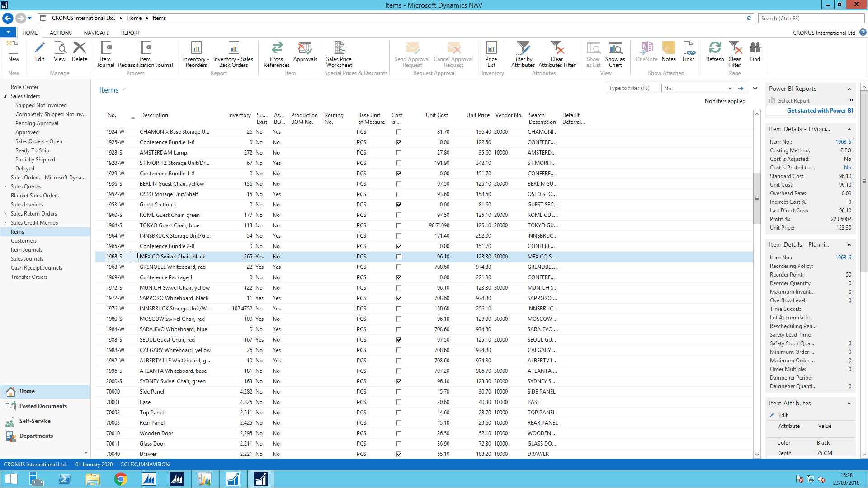Toggle Cost is Adjusted checkbox for 1968-S
The height and width of the screenshot is (488, 868).
click(398, 257)
